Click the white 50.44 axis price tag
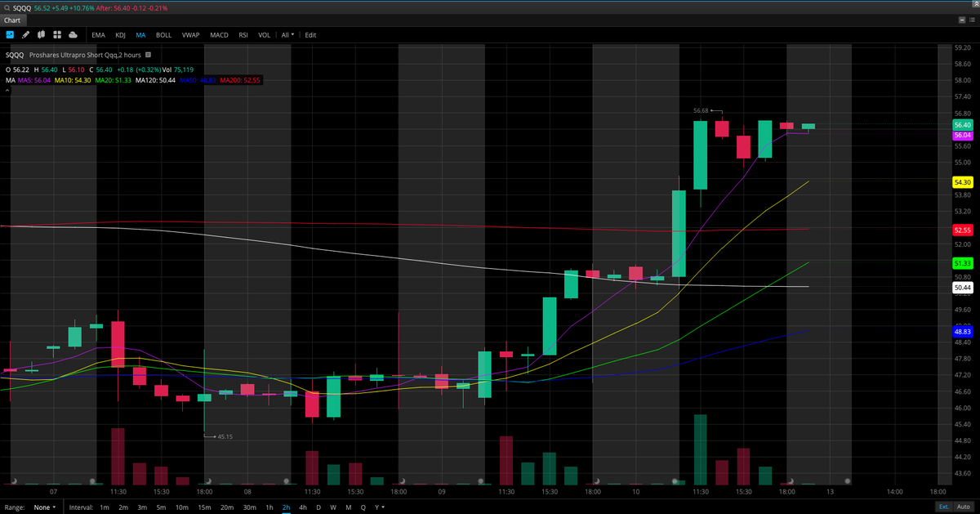The width and height of the screenshot is (980, 514). (x=962, y=288)
